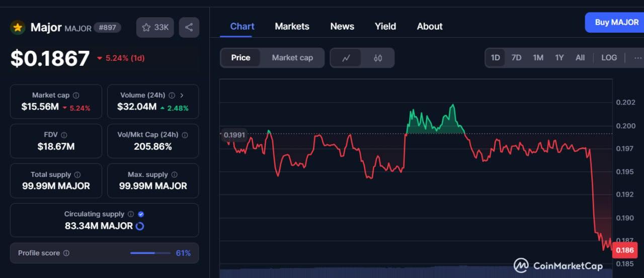Set chart range to 1Y
Viewport: 644px width, 278px height.
point(559,58)
